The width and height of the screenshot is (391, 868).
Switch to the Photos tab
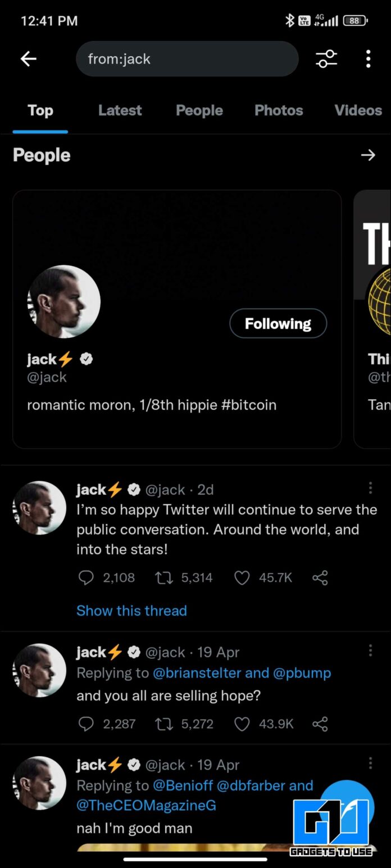[279, 110]
